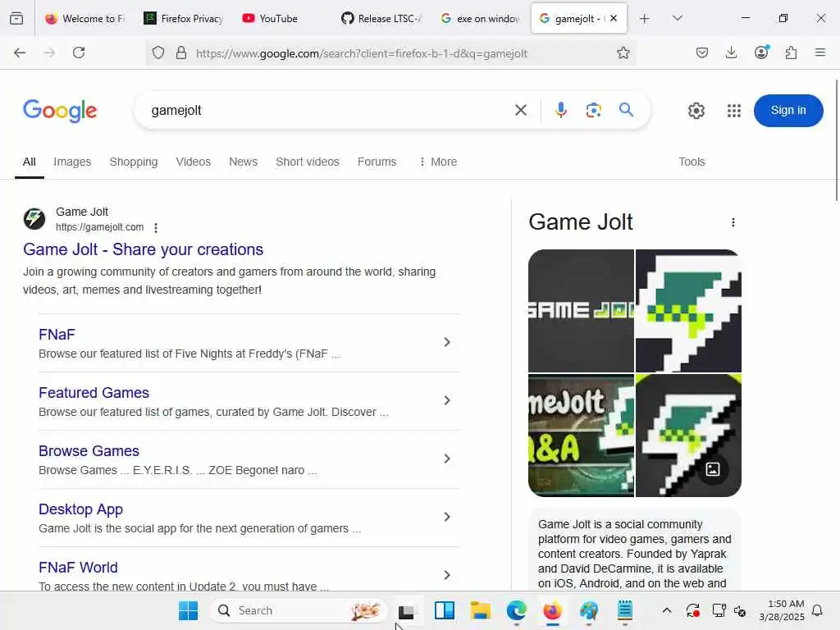
Task: Click the forward navigation arrow
Action: coord(49,52)
